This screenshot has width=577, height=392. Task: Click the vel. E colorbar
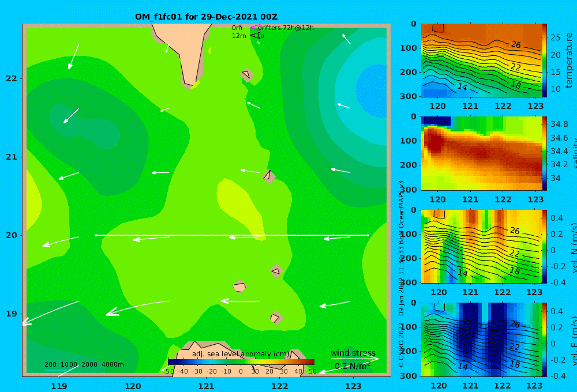(545, 340)
